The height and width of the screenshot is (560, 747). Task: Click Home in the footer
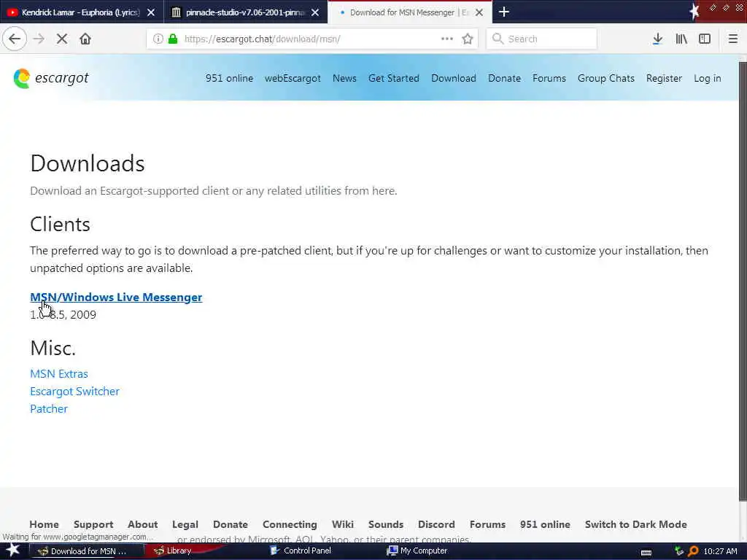(x=44, y=524)
